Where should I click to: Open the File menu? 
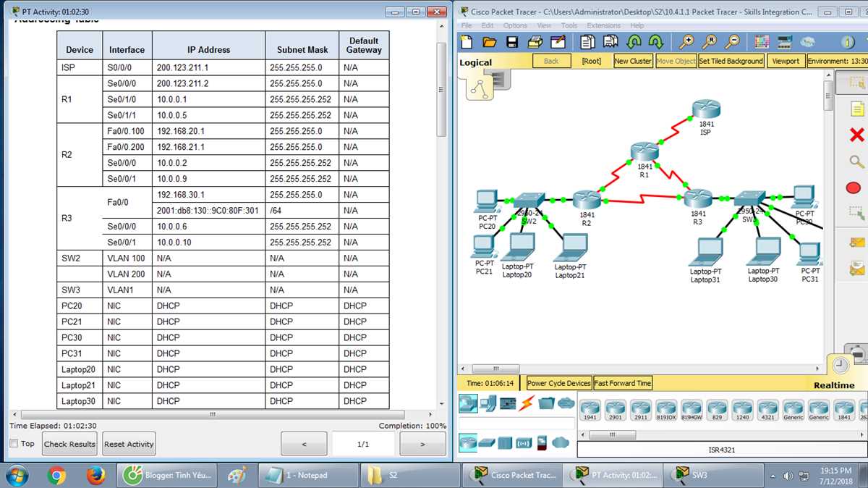point(467,25)
